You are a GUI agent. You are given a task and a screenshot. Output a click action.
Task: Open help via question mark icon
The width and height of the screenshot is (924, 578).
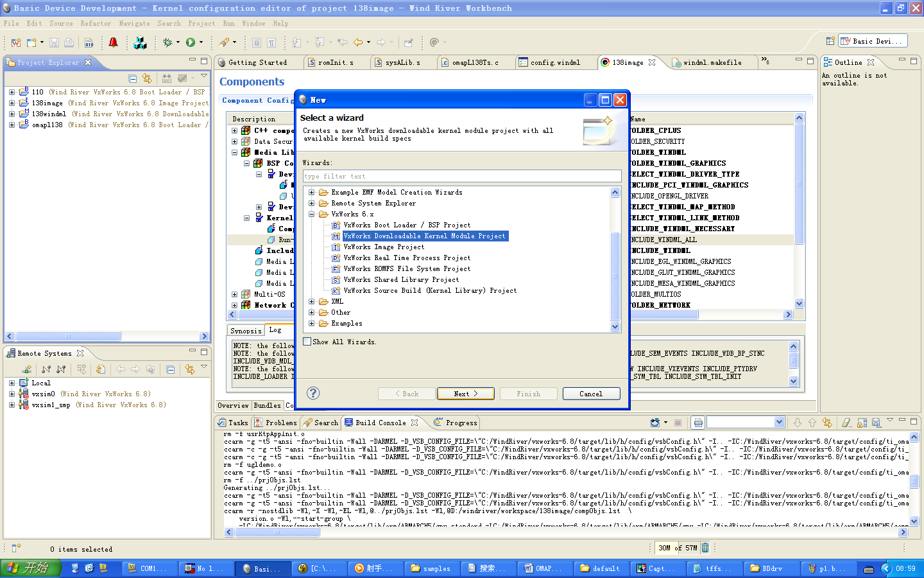point(313,393)
